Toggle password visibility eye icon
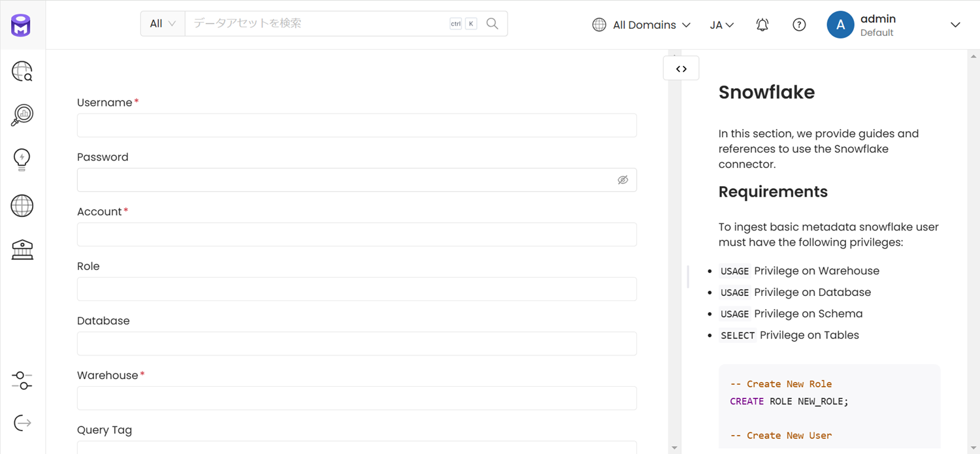980x454 pixels. 623,180
